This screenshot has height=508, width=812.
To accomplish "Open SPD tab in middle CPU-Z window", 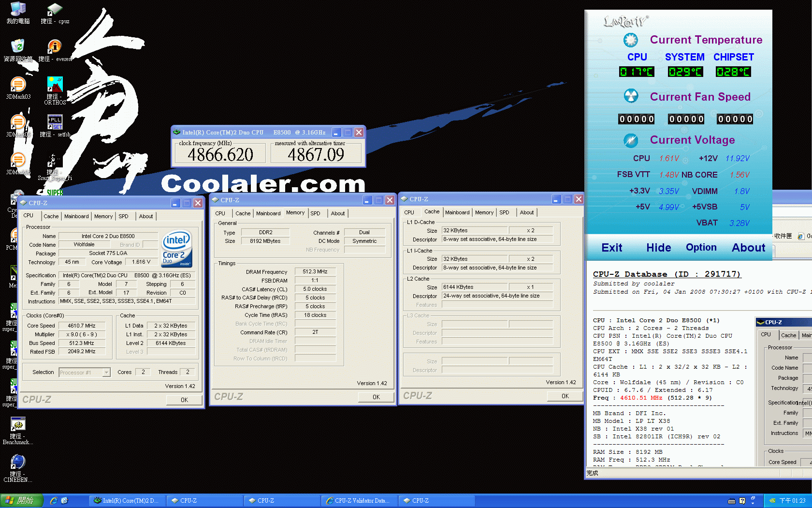I will [315, 213].
